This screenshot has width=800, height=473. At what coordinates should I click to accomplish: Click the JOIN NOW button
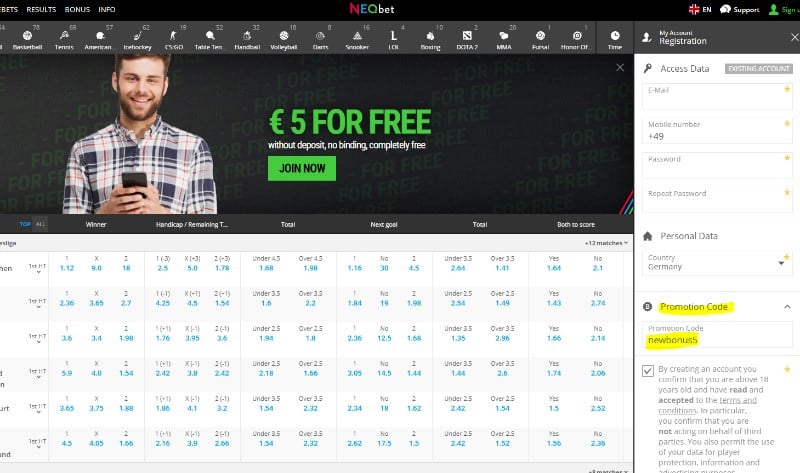coord(302,168)
